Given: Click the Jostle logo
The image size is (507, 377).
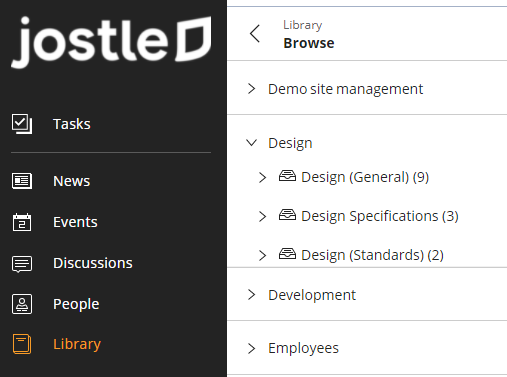Looking at the screenshot, I should coord(111,42).
